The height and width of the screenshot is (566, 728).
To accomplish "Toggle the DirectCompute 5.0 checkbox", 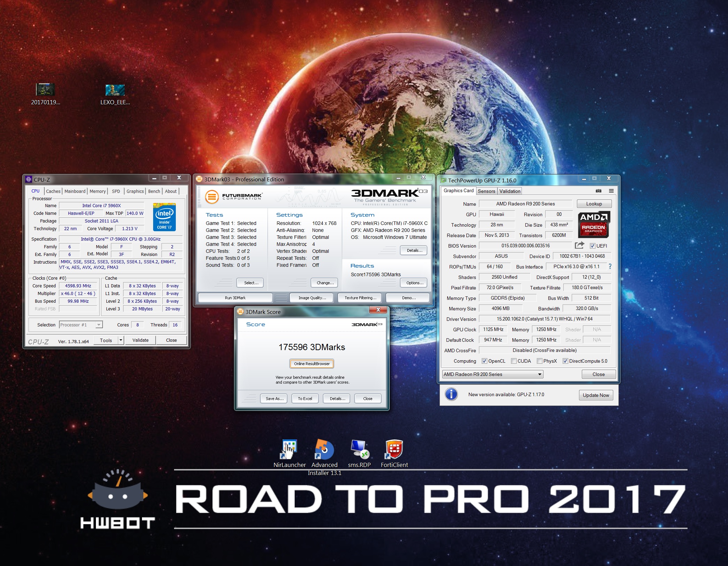I will [x=565, y=361].
